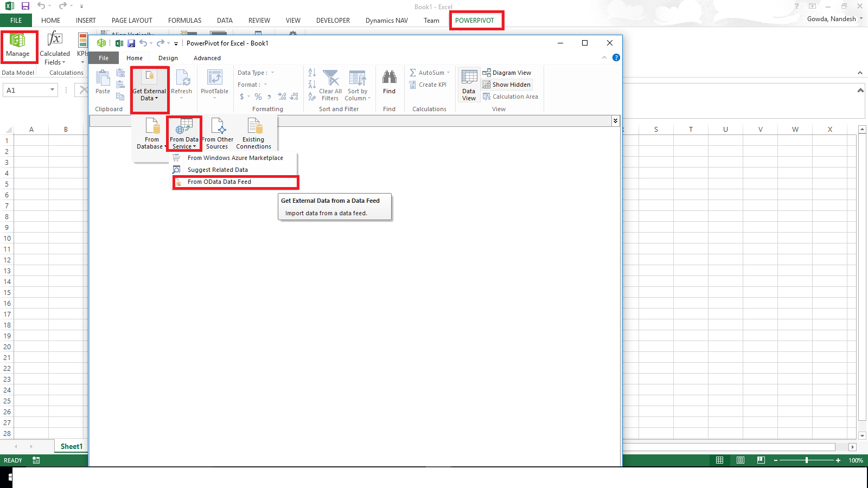Open the Name Box dropdown

(53, 90)
